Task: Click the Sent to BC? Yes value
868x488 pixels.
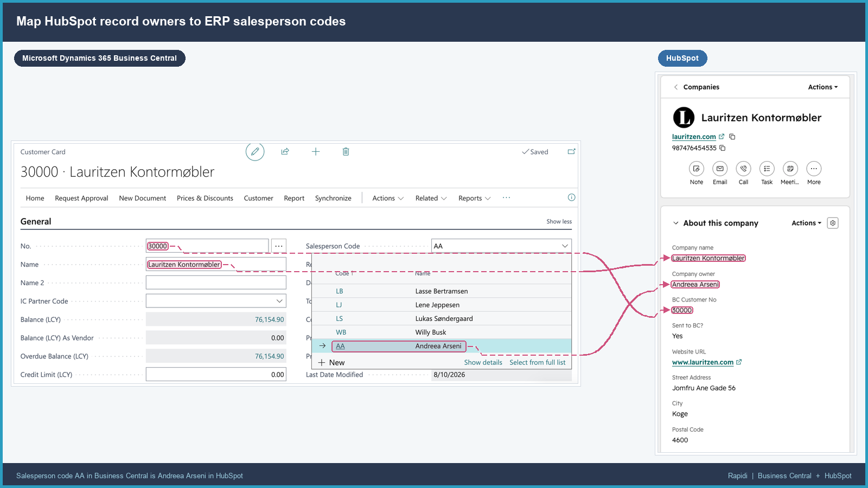Action: pos(678,336)
